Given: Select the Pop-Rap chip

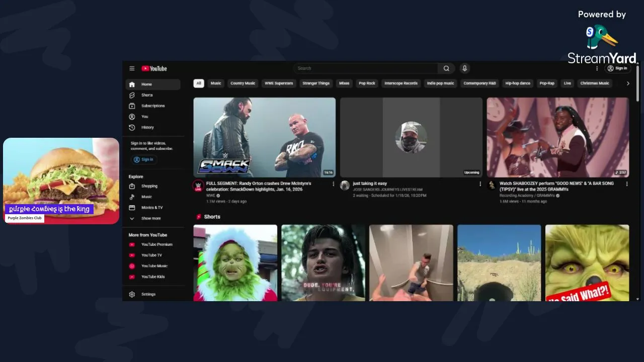Looking at the screenshot, I should [547, 83].
